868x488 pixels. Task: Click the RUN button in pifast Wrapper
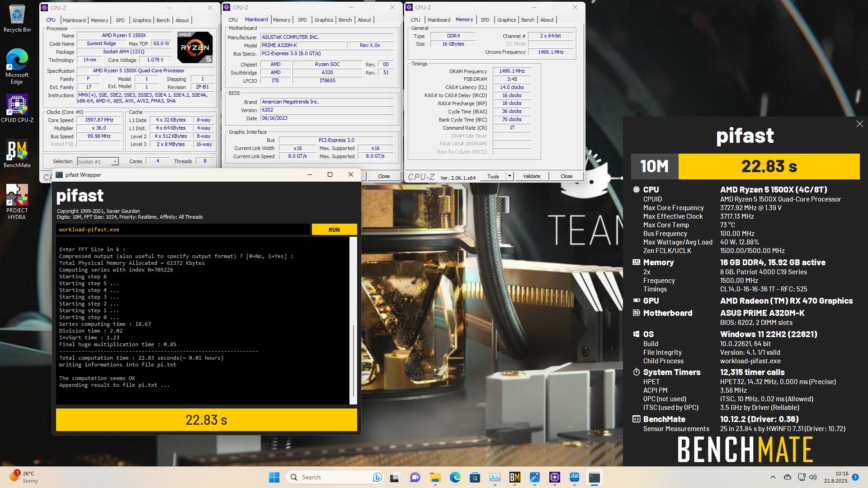(x=334, y=230)
